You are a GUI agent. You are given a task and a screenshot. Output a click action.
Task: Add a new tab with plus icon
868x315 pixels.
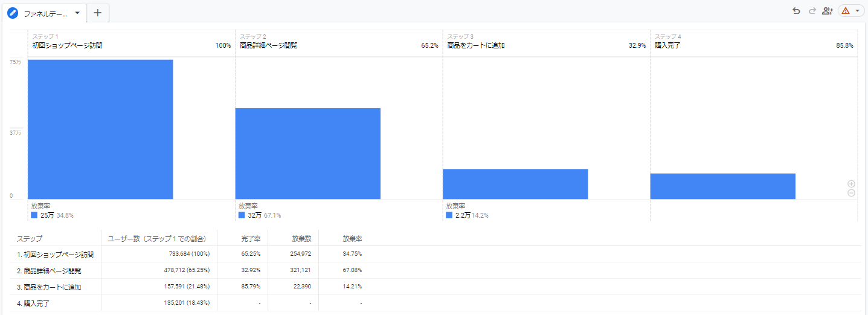pos(98,13)
